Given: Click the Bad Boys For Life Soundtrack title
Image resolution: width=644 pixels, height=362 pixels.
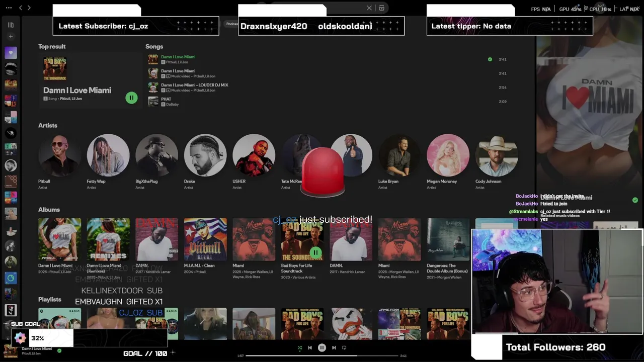Looking at the screenshot, I should pyautogui.click(x=296, y=268).
